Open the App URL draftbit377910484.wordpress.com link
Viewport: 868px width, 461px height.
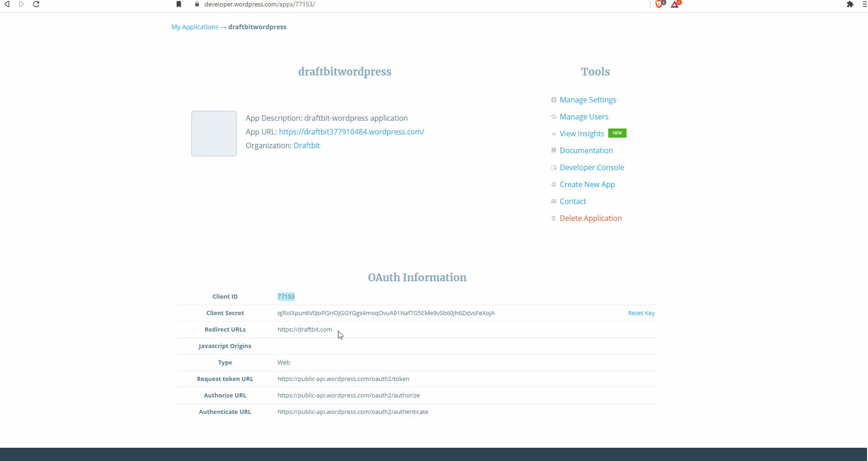pos(352,132)
